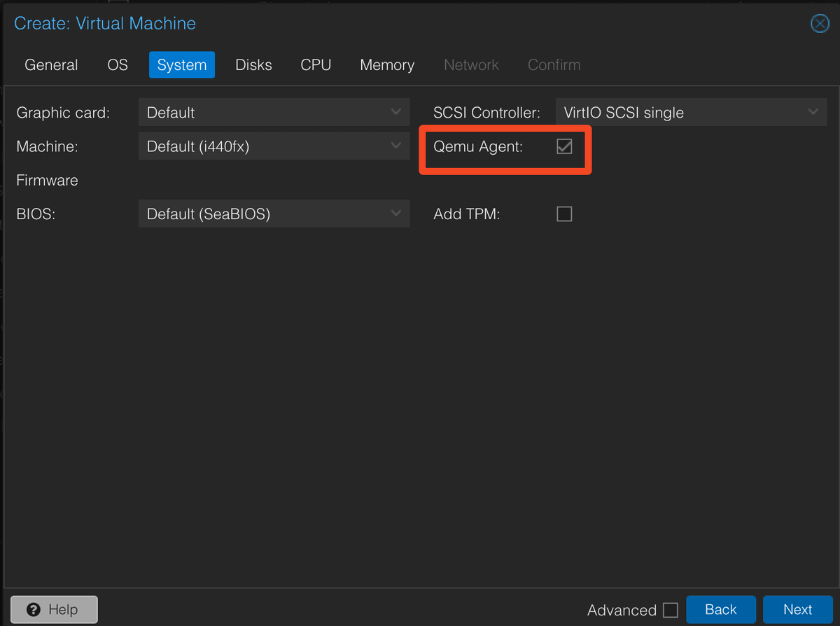Expand the BIOS firmware dropdown
Image resolution: width=840 pixels, height=626 pixels.
tap(274, 214)
